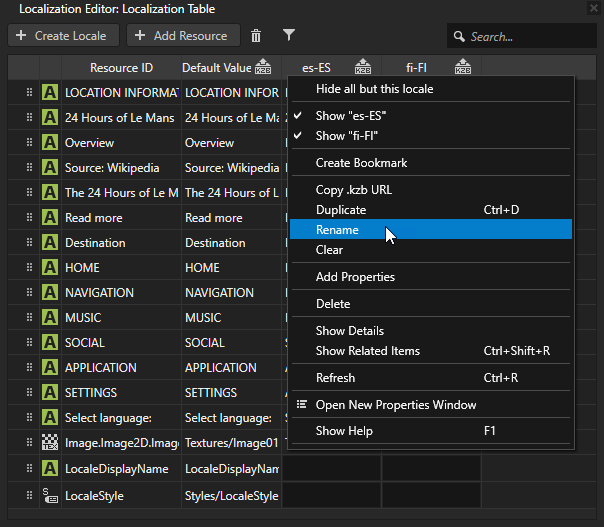604x527 pixels.
Task: Open the filter funnel icon
Action: click(x=288, y=36)
